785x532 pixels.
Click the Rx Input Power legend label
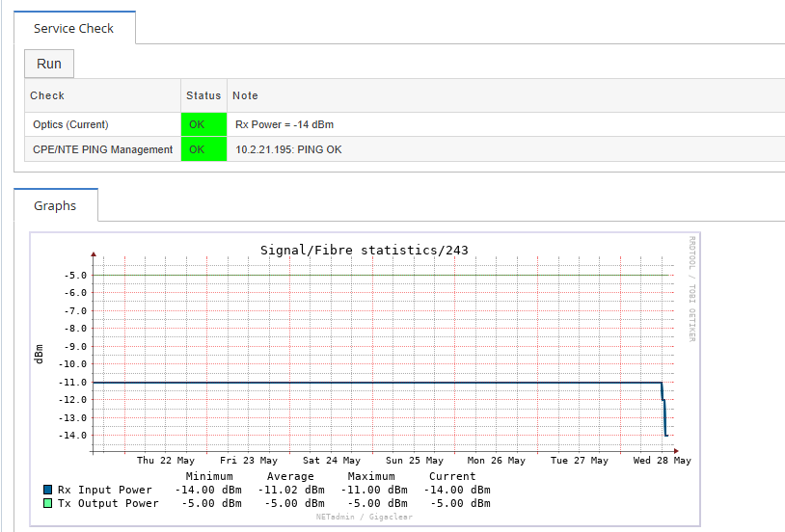pyautogui.click(x=105, y=490)
